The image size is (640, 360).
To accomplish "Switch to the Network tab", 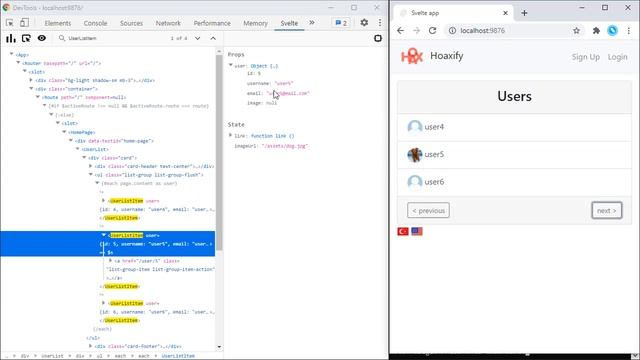I will pos(168,23).
